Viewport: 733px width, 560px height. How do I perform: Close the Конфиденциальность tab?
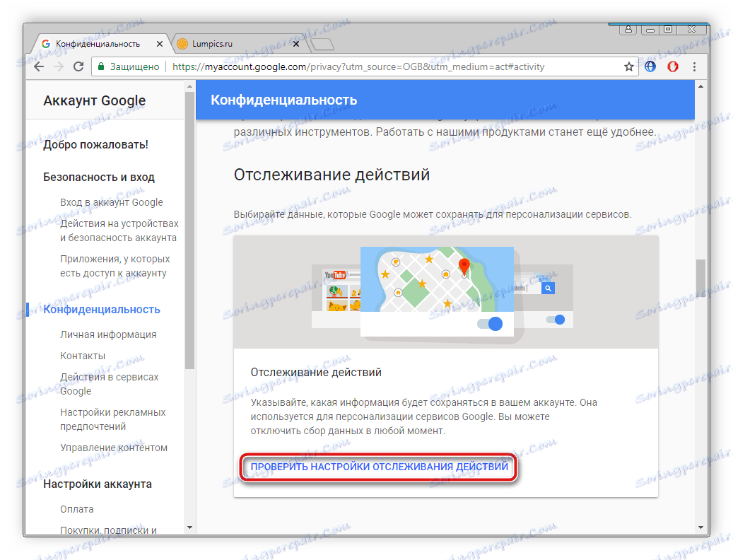click(x=160, y=43)
